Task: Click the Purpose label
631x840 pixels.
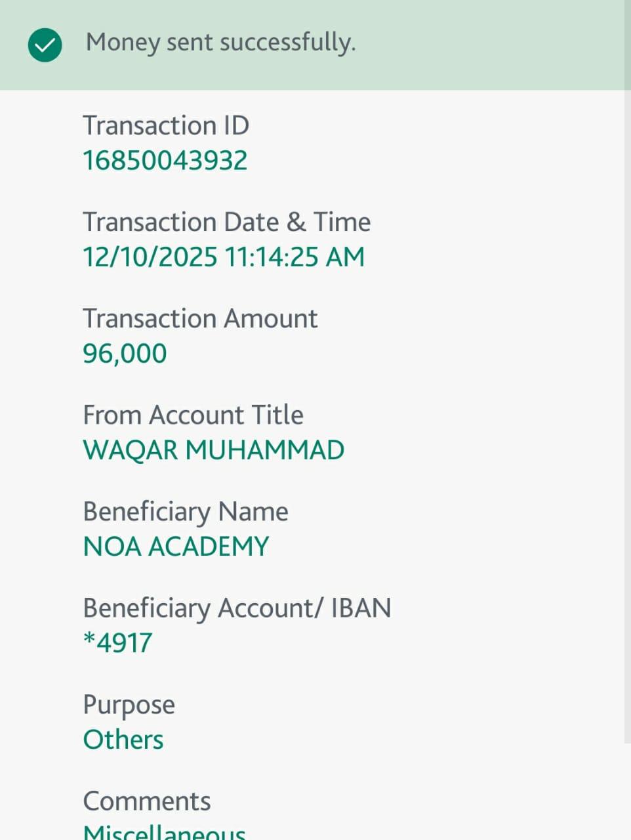Action: tap(129, 705)
